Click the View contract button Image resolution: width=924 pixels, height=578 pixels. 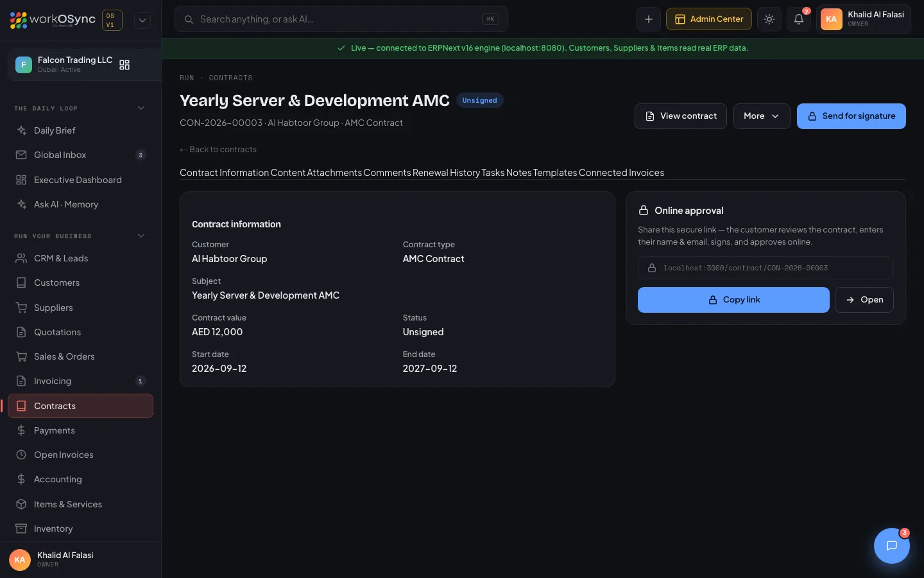pos(681,116)
